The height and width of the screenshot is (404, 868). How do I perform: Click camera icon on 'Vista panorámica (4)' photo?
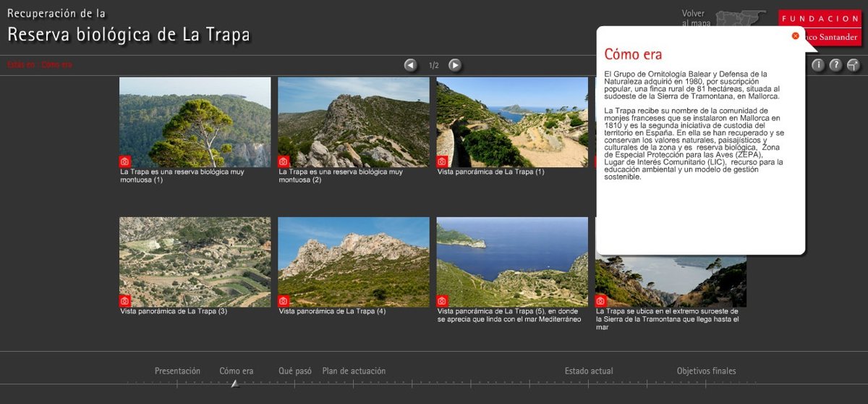tap(284, 300)
